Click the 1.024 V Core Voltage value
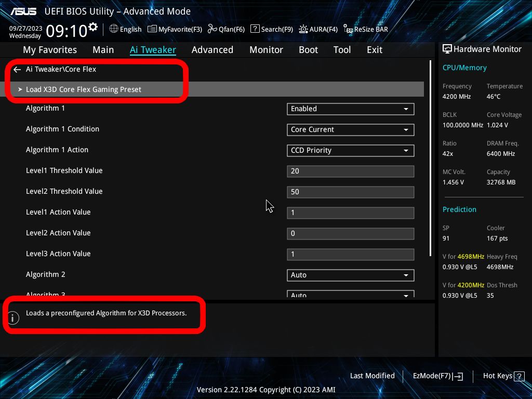Image resolution: width=532 pixels, height=399 pixels. (x=497, y=125)
